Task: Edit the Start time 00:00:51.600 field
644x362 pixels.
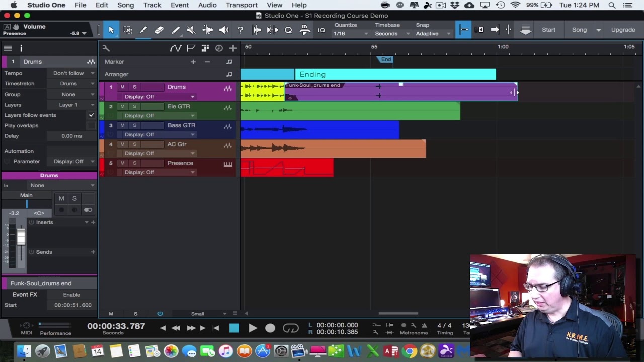Action: [73, 305]
